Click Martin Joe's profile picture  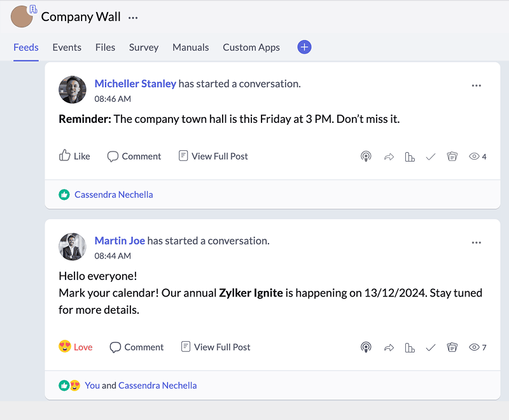tap(73, 246)
